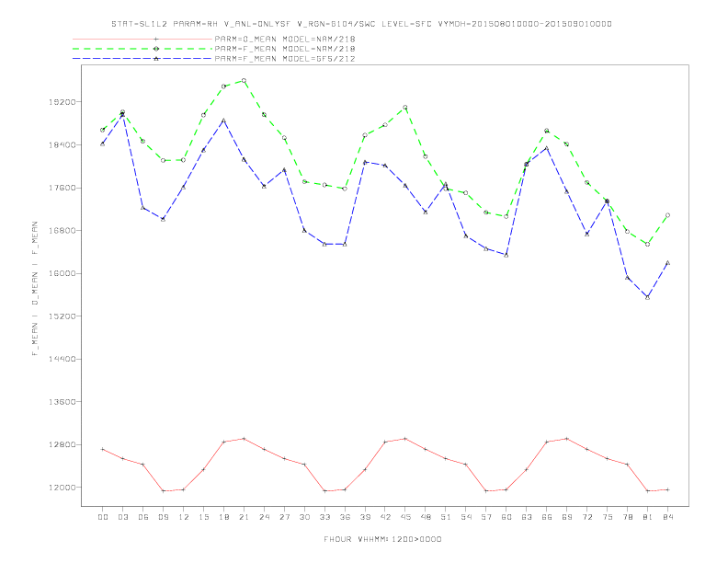The image size is (728, 563).
Task: Click x-axis forecast hour label 09
Action: (x=163, y=517)
